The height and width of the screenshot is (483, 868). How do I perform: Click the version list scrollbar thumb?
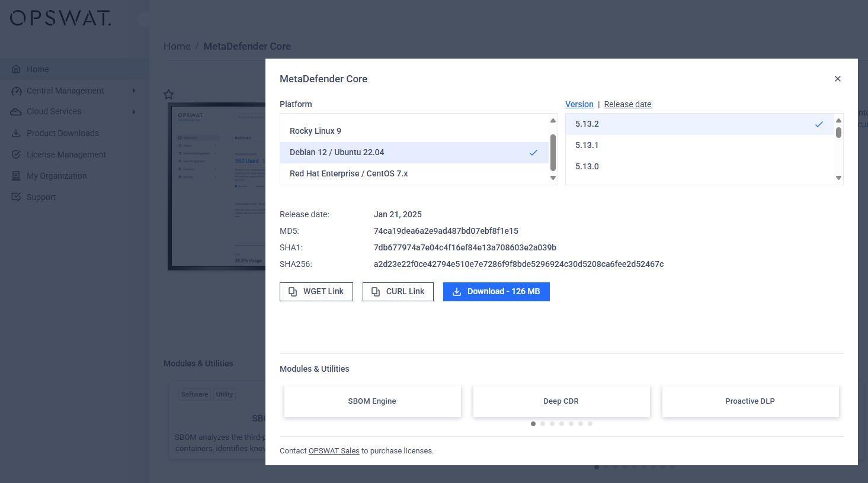838,132
